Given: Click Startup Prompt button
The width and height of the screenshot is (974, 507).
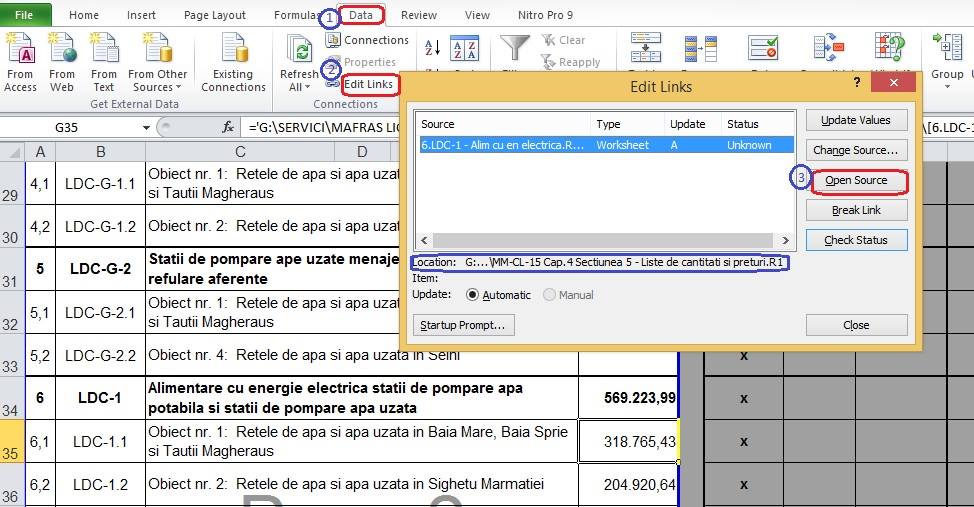Looking at the screenshot, I should point(463,325).
